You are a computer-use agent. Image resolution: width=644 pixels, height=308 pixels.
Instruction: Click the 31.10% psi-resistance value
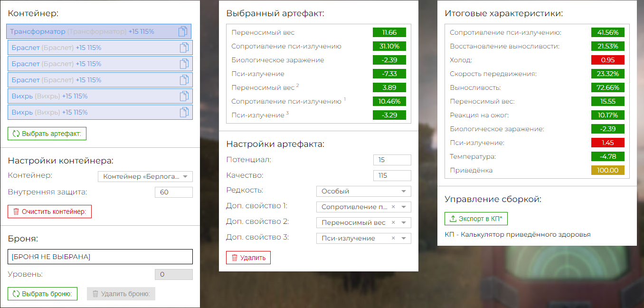click(389, 46)
